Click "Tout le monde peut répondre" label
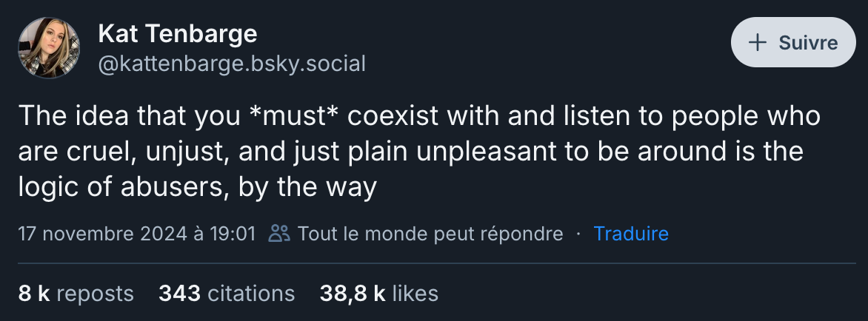 [430, 234]
